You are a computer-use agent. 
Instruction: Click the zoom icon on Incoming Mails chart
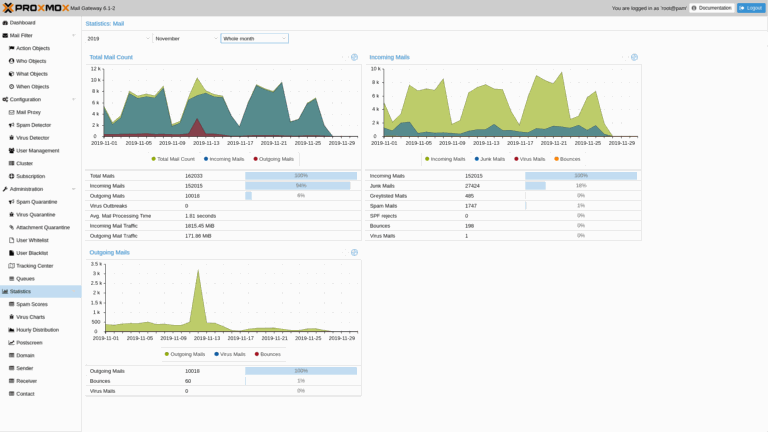[x=634, y=57]
